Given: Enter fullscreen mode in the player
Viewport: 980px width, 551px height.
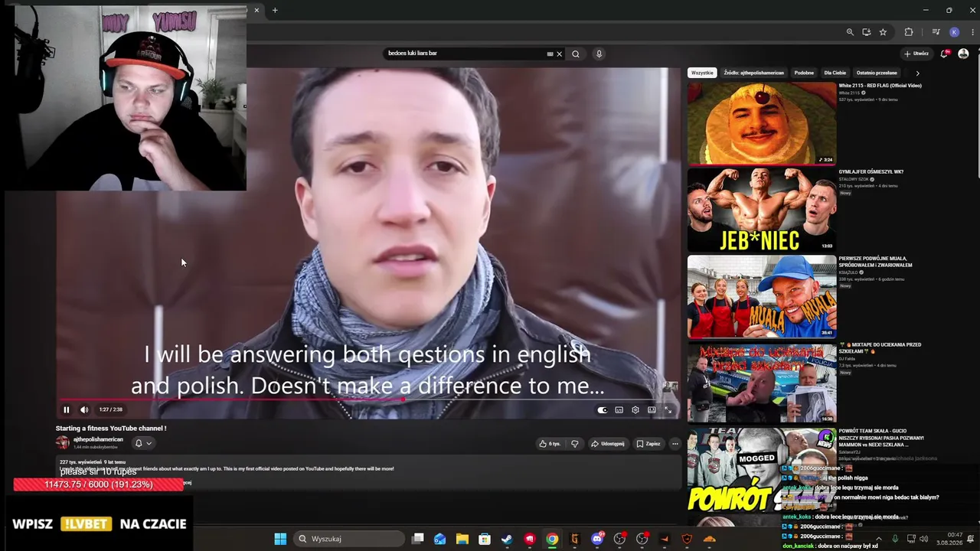Looking at the screenshot, I should click(668, 410).
